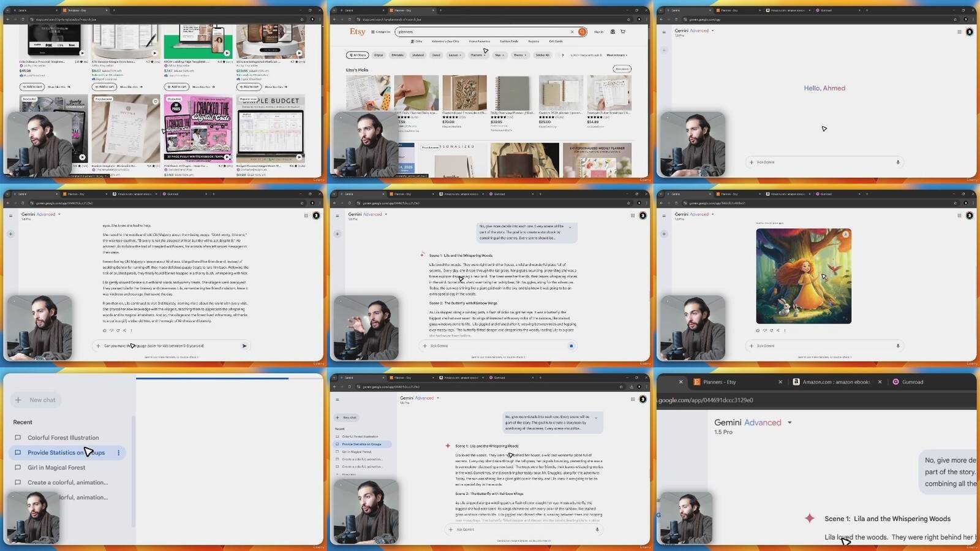Open the Platform filter dropdown on Etsy

coord(478,55)
